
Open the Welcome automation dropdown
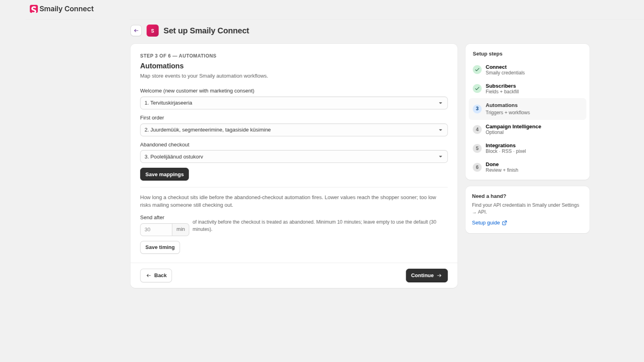[294, 103]
